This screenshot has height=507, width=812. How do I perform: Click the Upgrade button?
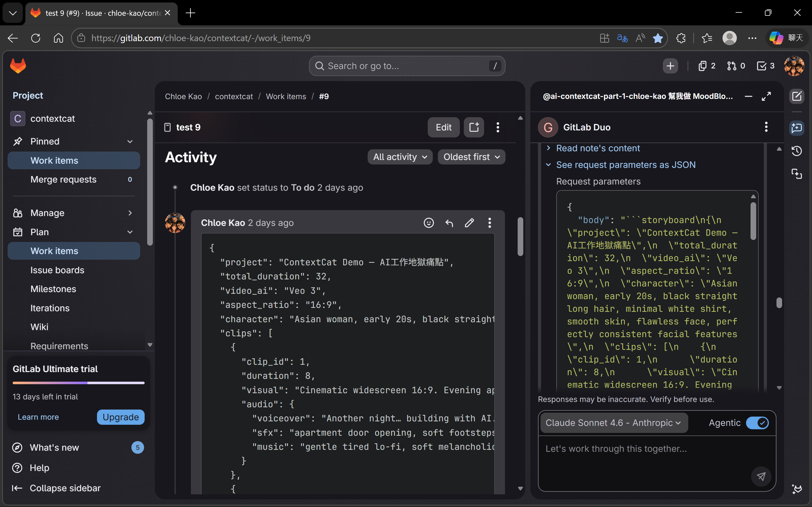pos(120,417)
